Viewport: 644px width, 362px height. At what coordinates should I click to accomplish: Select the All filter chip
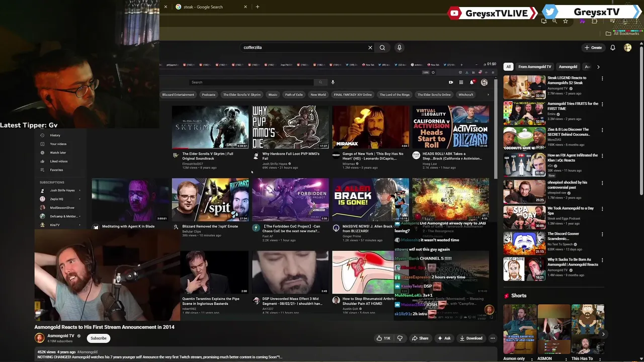click(x=508, y=67)
